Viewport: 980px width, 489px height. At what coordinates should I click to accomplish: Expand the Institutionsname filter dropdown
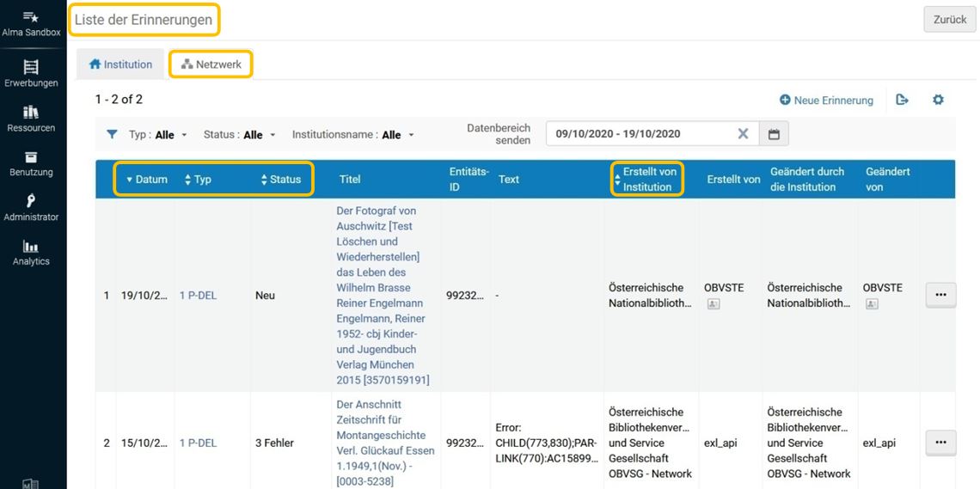[353, 135]
